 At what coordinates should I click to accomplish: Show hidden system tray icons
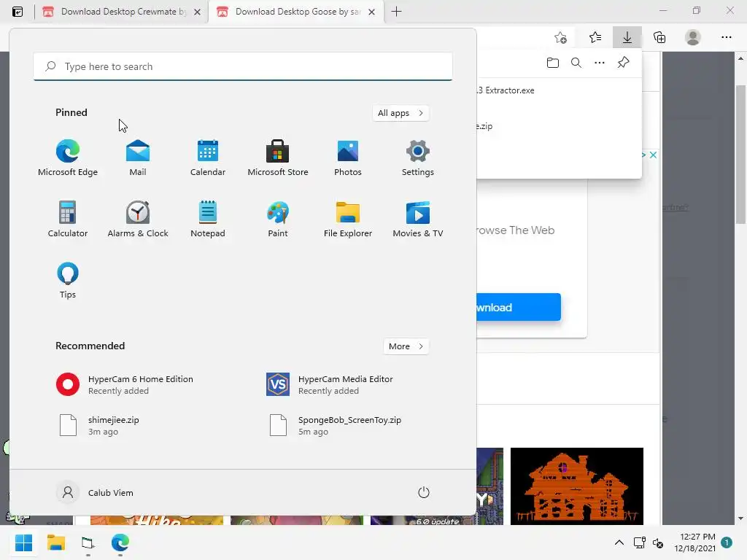coord(619,542)
